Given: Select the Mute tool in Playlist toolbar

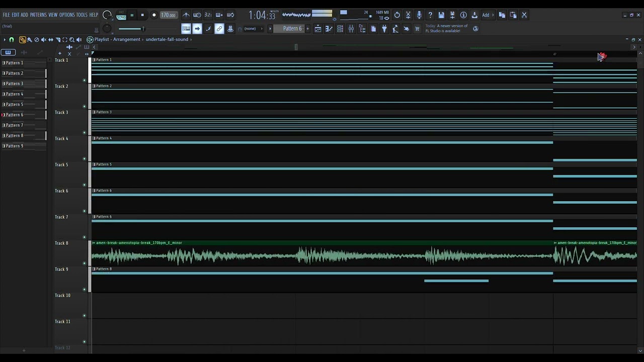Looking at the screenshot, I should [43, 40].
